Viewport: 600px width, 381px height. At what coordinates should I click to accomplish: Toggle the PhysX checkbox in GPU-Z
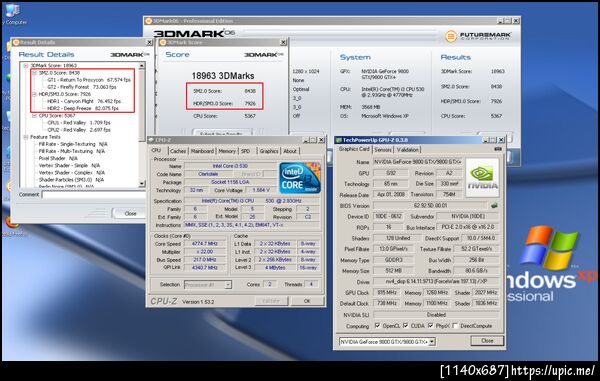(431, 326)
